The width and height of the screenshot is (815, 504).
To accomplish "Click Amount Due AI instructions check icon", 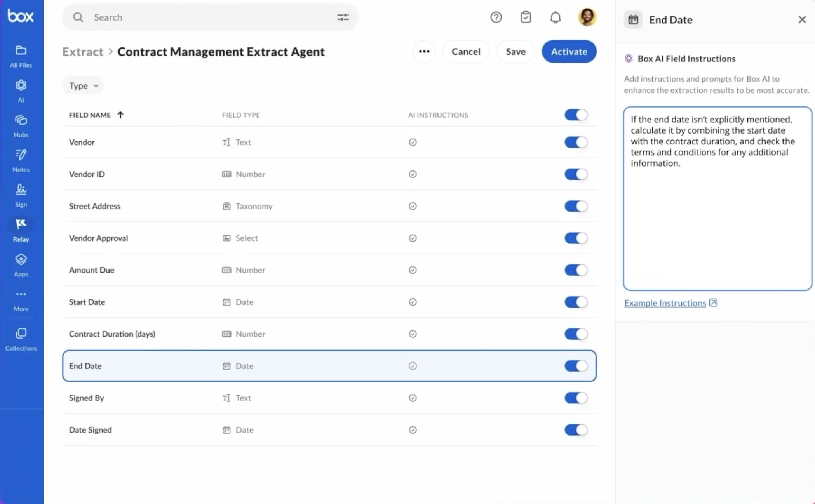I will tap(413, 270).
